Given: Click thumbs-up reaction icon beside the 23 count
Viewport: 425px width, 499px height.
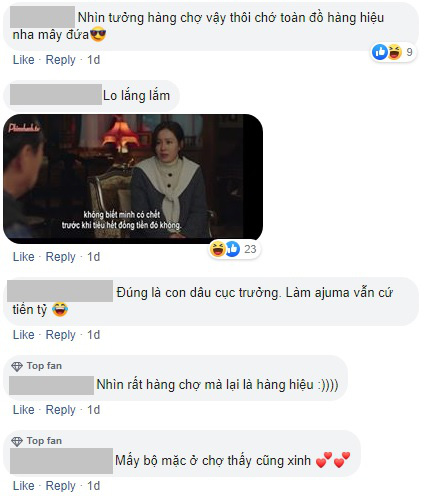Looking at the screenshot, I should tap(233, 249).
